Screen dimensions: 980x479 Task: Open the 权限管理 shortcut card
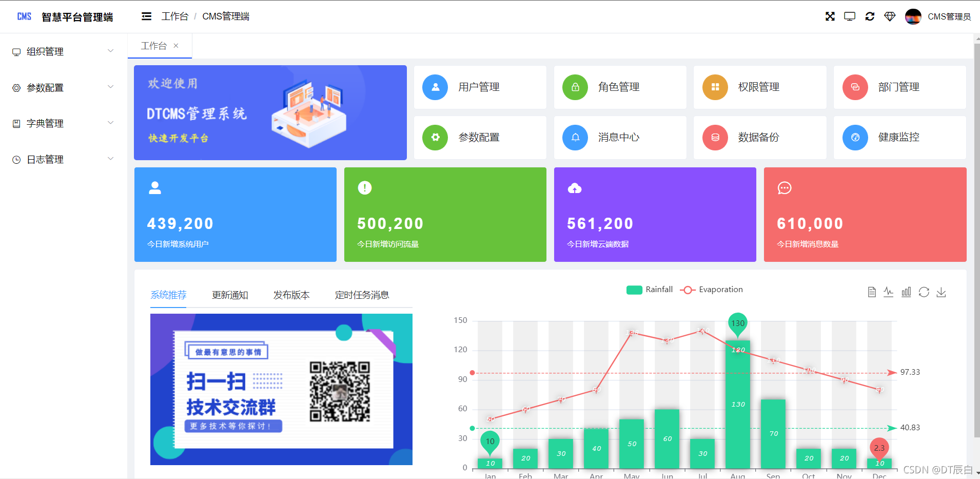(760, 87)
